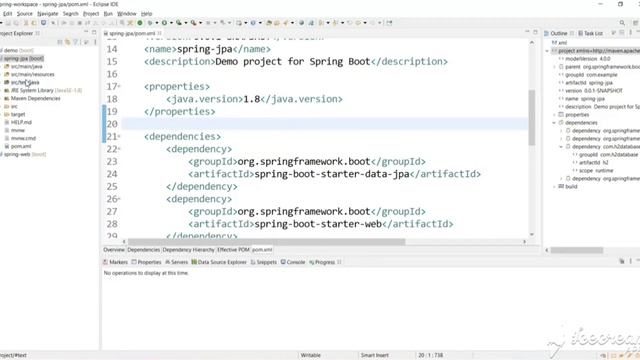Screen dimensions: 640x360
Task: Open the Project Explorer filter icon
Action: coord(76,42)
